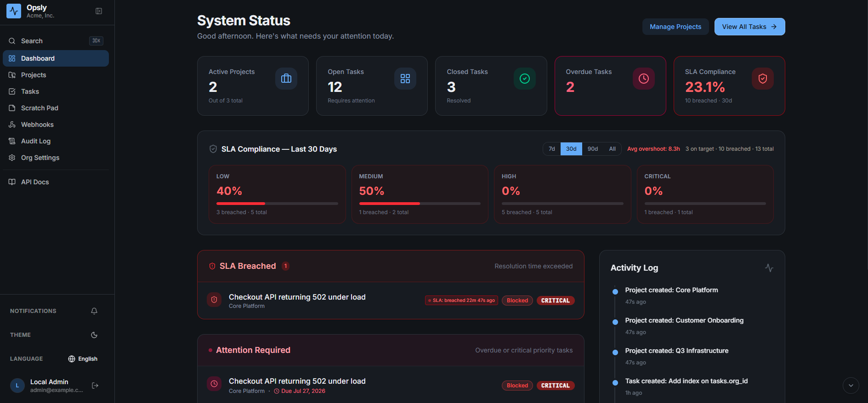Select the 7d time range
This screenshot has width=868, height=403.
click(552, 149)
